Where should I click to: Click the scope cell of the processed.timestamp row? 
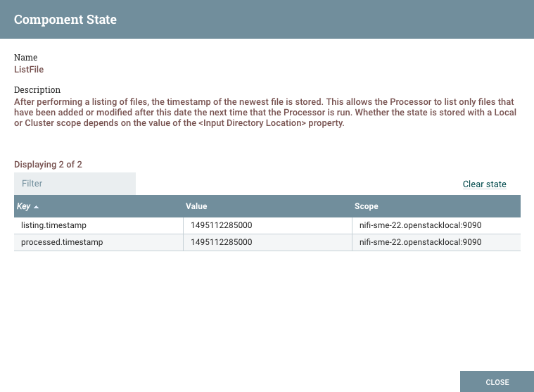420,242
